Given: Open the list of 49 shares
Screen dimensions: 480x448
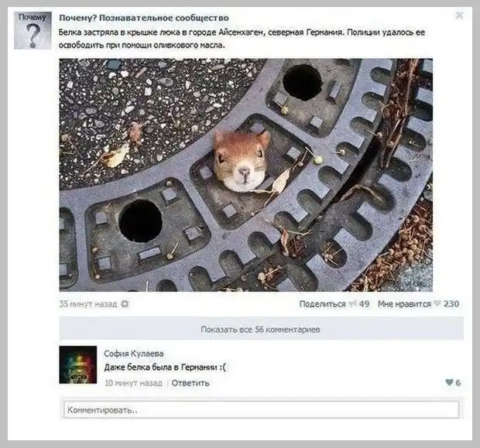Looking at the screenshot, I should 364,304.
